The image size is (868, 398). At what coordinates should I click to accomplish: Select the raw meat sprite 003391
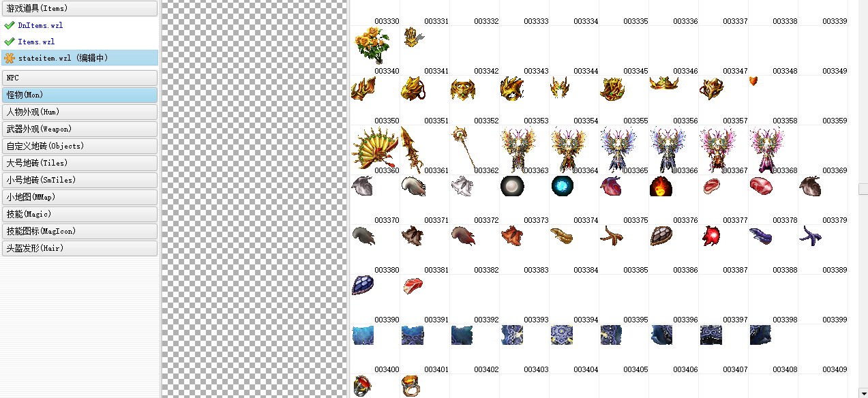(413, 285)
